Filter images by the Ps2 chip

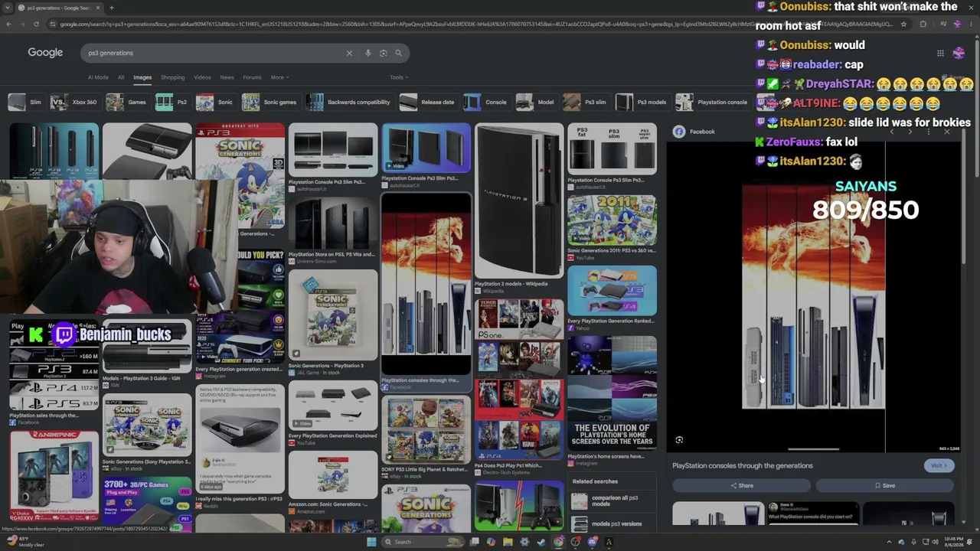pyautogui.click(x=172, y=102)
